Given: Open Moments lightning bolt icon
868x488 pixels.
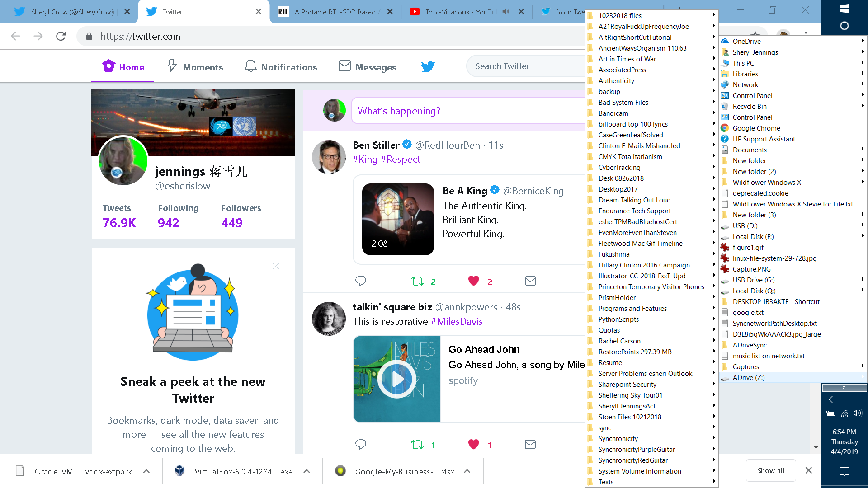Looking at the screenshot, I should tap(172, 66).
